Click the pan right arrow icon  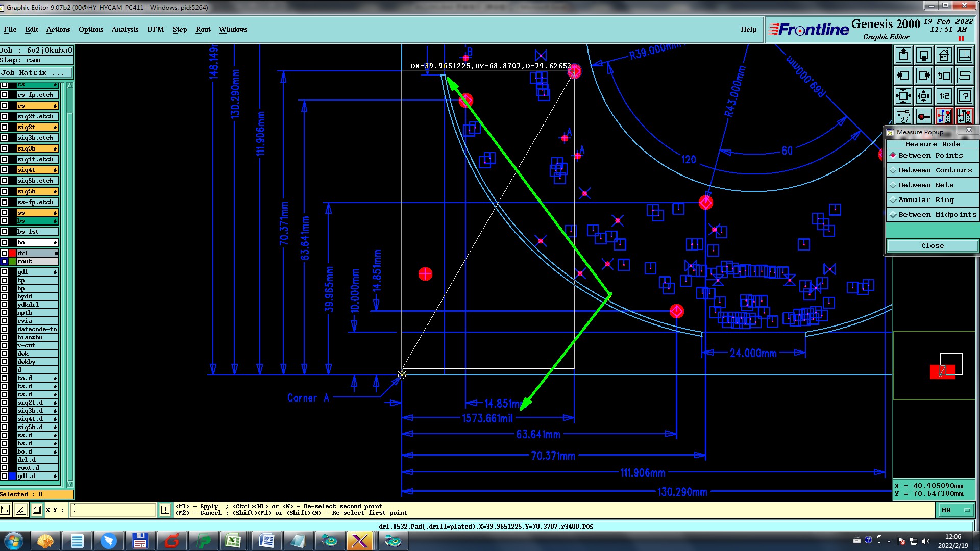pyautogui.click(x=923, y=76)
